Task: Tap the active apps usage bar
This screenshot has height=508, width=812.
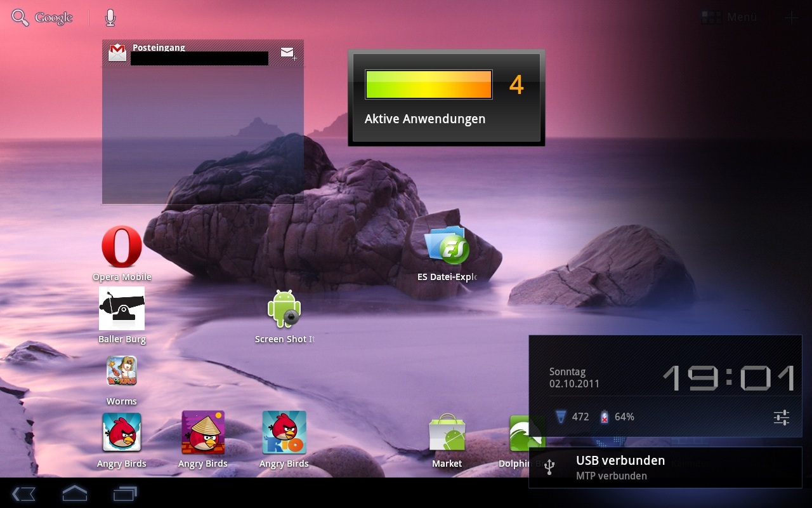Action: [x=429, y=84]
